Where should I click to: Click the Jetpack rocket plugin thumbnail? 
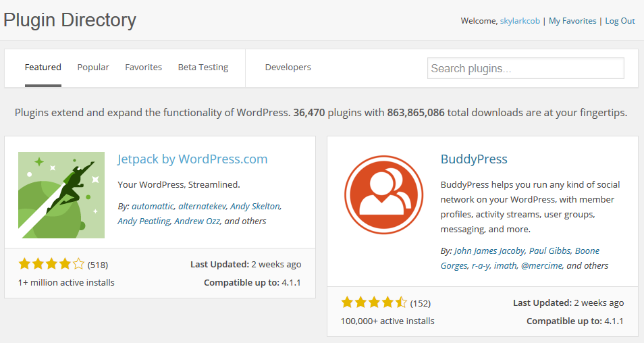[61, 194]
